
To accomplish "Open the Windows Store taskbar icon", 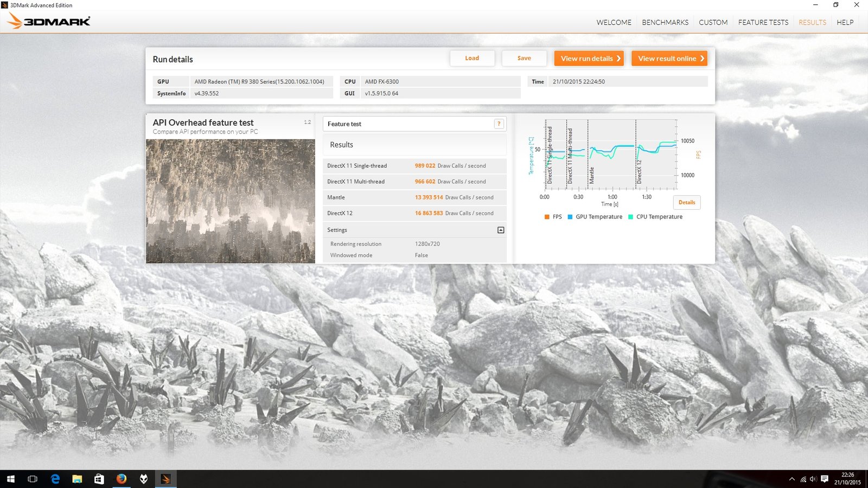I will click(x=99, y=479).
